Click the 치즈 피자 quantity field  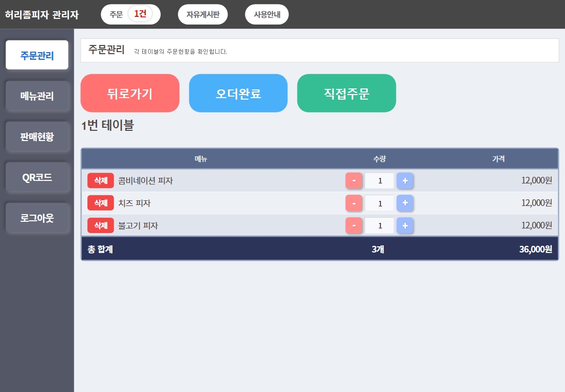(x=379, y=203)
